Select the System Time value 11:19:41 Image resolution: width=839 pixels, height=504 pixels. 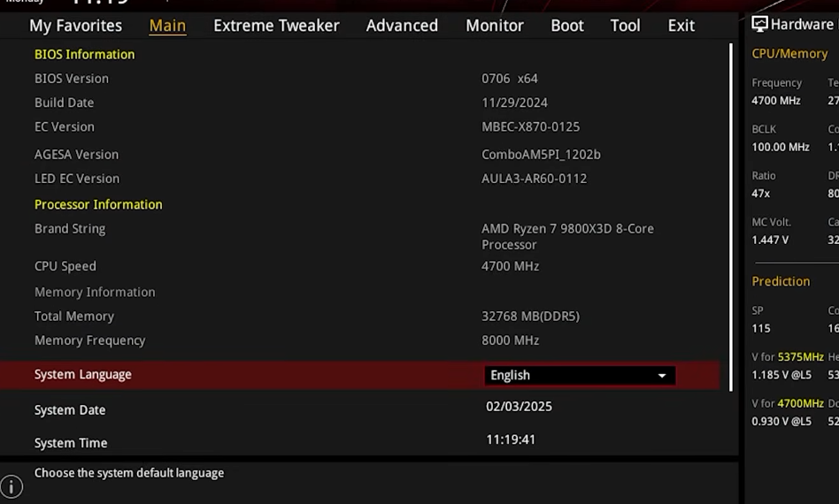tap(511, 439)
